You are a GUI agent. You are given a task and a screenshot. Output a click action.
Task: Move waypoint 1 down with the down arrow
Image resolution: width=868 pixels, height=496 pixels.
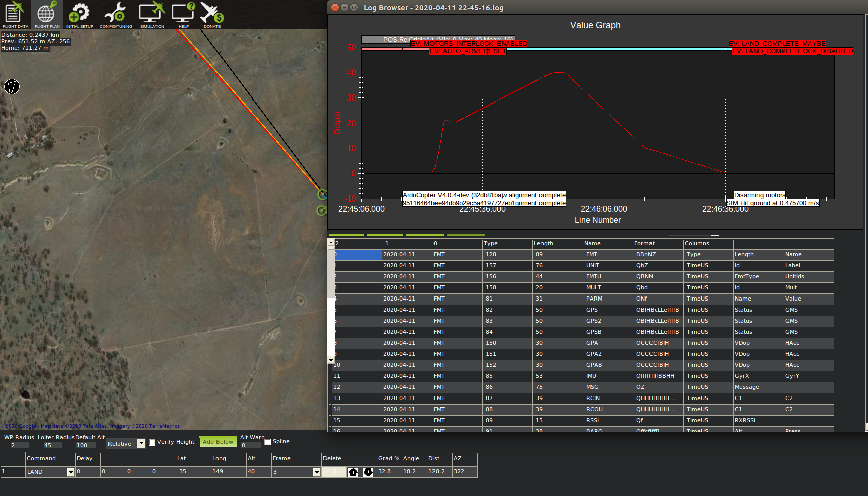[x=368, y=472]
